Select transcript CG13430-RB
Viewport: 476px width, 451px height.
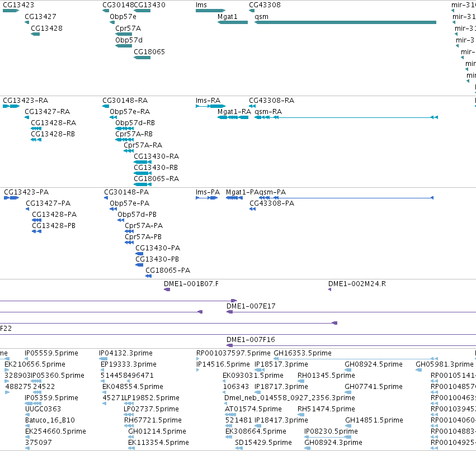point(155,168)
